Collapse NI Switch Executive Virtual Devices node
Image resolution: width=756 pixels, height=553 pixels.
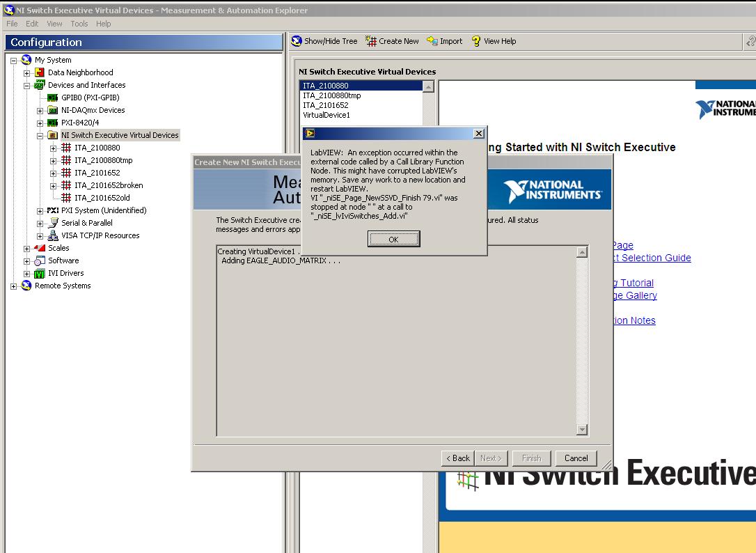[40, 136]
